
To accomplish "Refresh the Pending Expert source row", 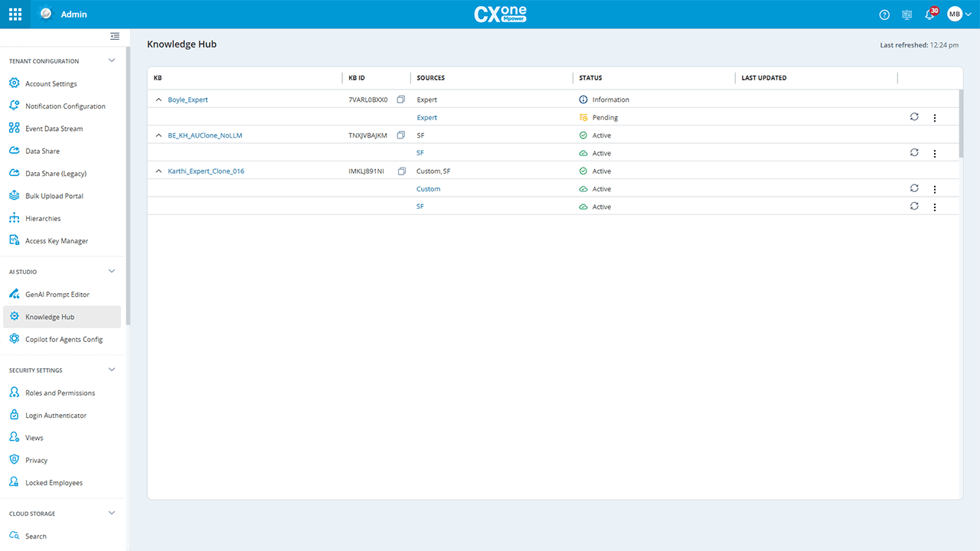I will click(914, 117).
